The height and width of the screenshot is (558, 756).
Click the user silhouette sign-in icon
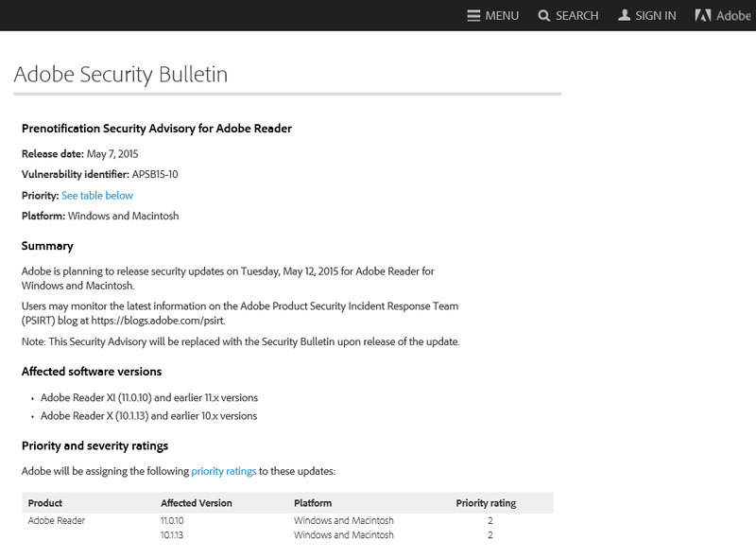coord(624,15)
